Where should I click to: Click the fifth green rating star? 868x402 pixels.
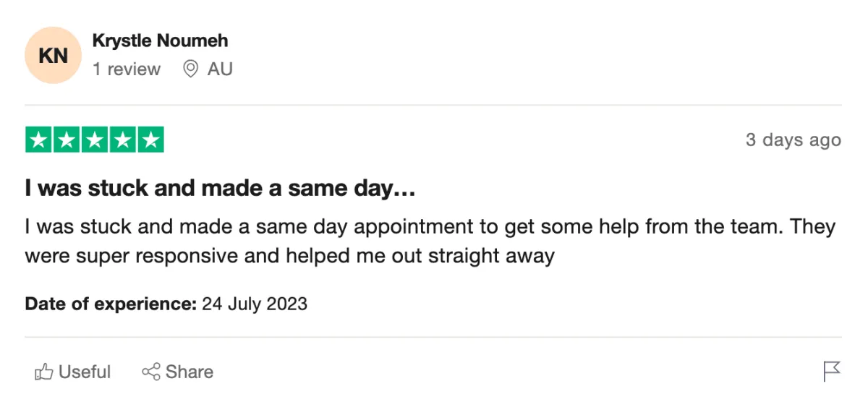(x=150, y=140)
